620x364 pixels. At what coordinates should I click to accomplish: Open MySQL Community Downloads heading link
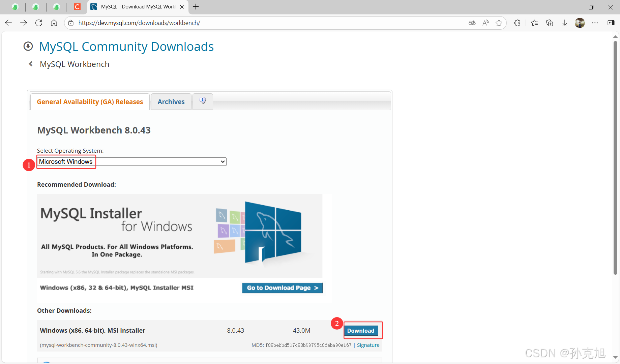point(126,47)
